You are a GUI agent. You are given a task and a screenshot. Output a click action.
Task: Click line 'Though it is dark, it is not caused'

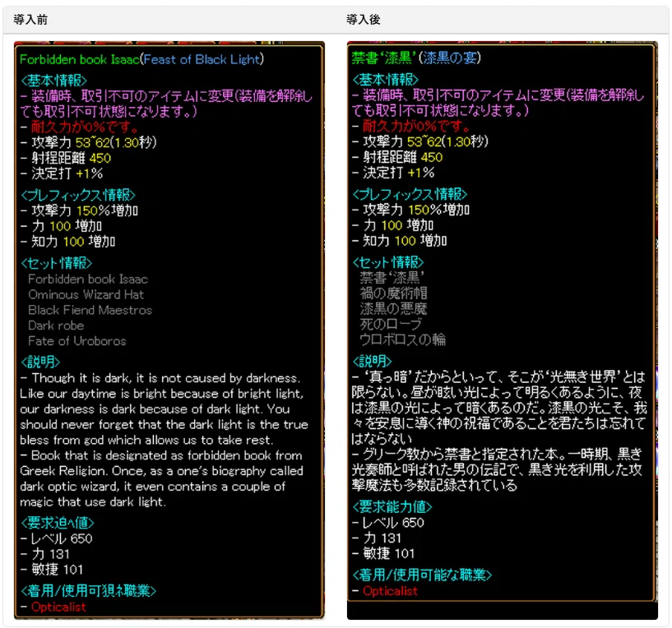pos(160,378)
